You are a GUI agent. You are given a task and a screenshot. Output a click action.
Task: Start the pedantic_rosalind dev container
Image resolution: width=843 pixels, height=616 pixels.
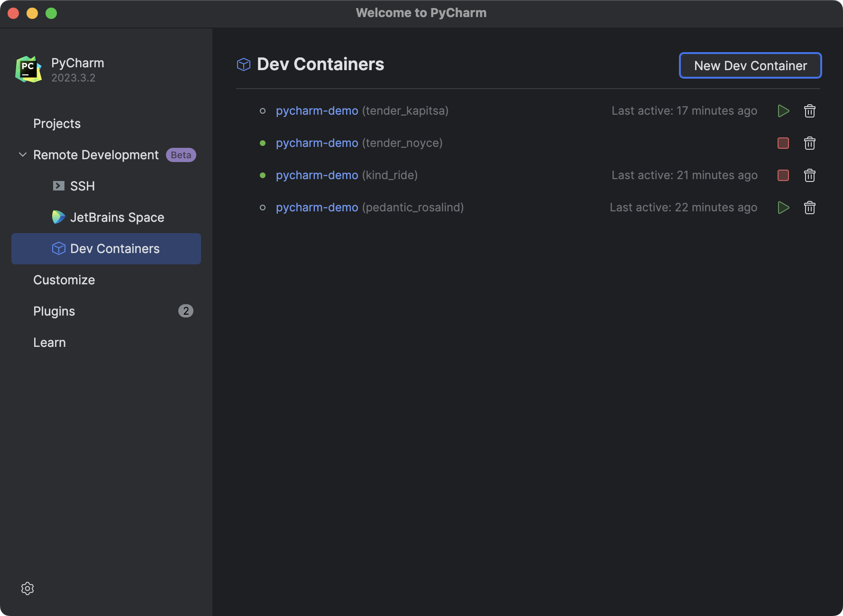coord(784,207)
